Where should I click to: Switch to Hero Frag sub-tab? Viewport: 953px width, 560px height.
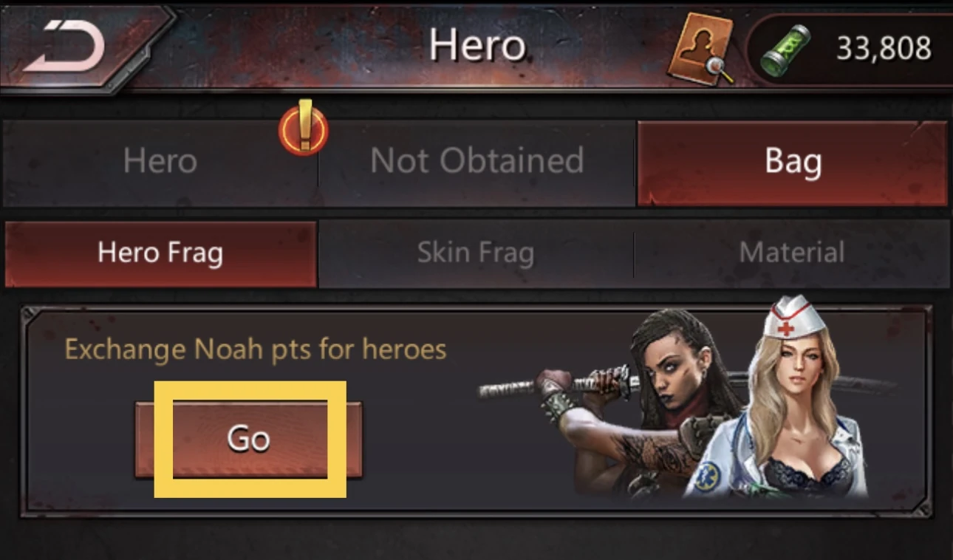tap(160, 253)
